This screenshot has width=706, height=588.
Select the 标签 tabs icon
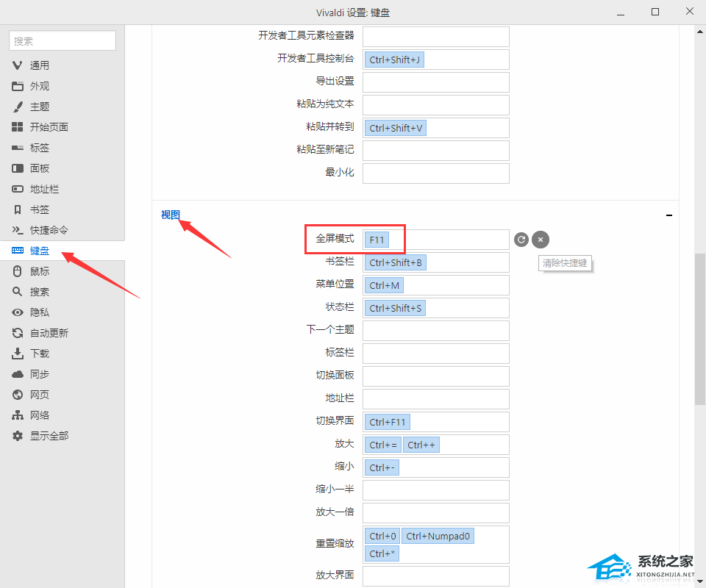(18, 148)
